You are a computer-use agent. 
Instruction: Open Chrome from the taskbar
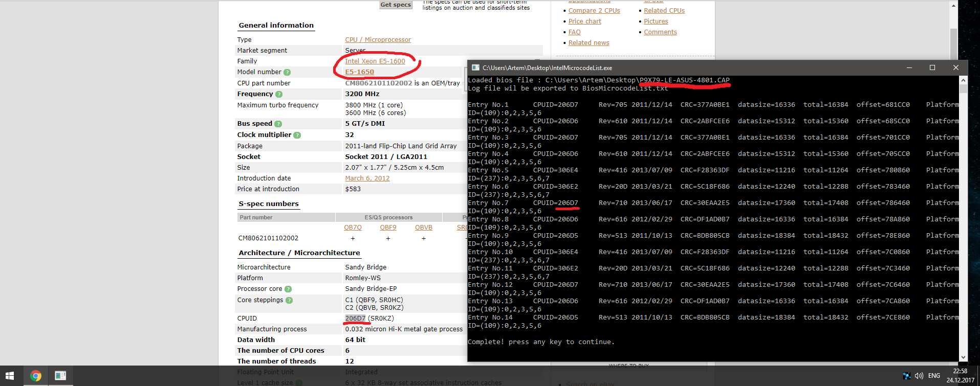point(36,376)
